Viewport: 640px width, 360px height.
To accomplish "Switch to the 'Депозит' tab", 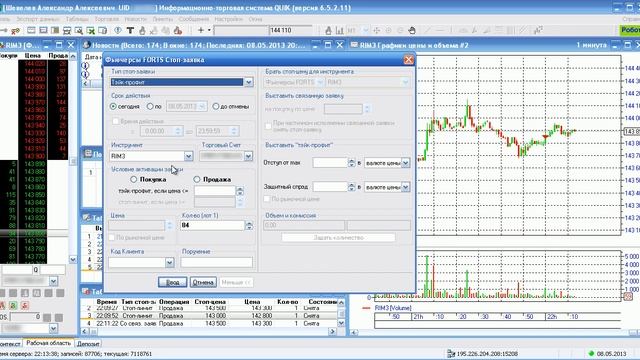I will [88, 344].
